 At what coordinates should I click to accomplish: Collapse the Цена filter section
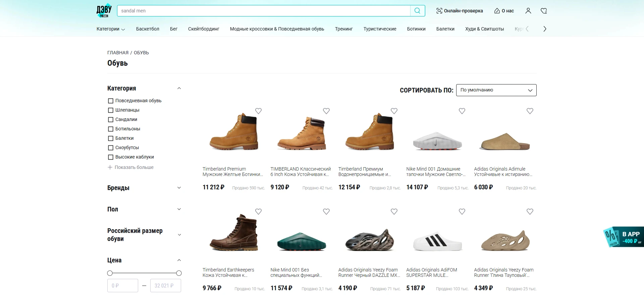179,260
